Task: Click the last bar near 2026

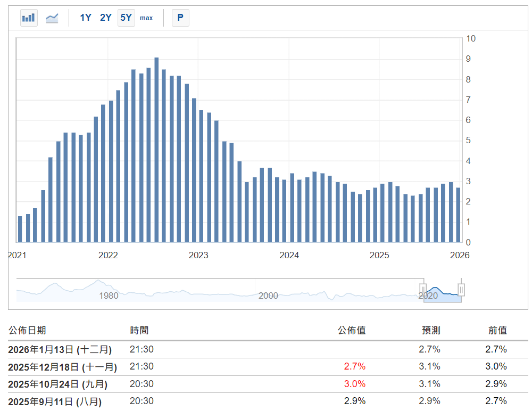Action: pyautogui.click(x=458, y=215)
